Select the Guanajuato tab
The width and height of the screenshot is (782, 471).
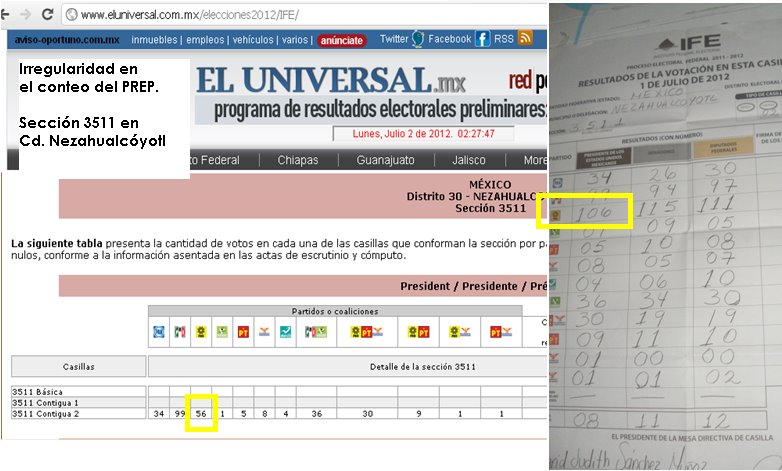tap(385, 160)
